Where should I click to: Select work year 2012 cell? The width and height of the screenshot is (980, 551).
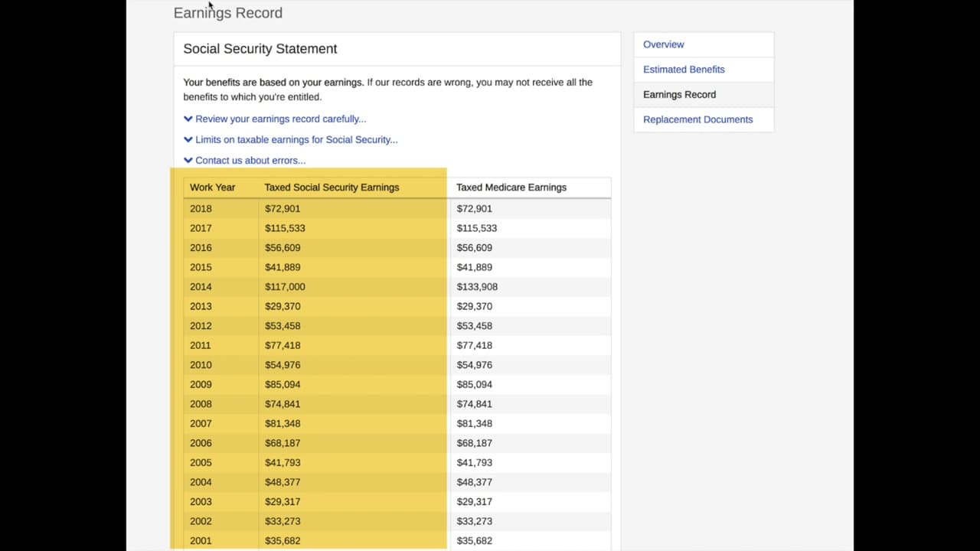pyautogui.click(x=201, y=326)
